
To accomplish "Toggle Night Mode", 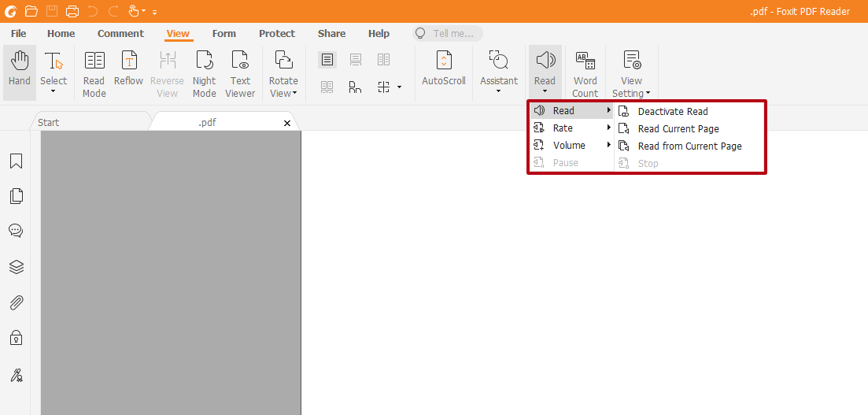I will (x=204, y=72).
